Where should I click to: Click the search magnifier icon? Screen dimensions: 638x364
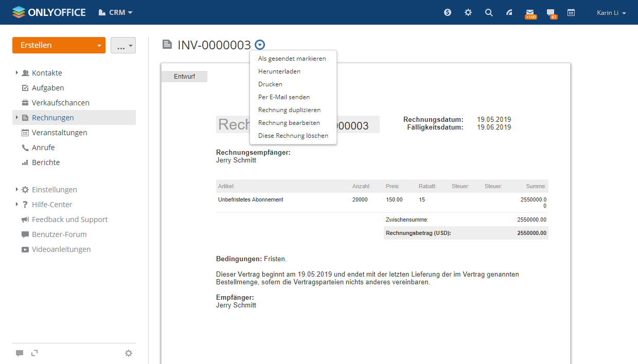coord(489,12)
